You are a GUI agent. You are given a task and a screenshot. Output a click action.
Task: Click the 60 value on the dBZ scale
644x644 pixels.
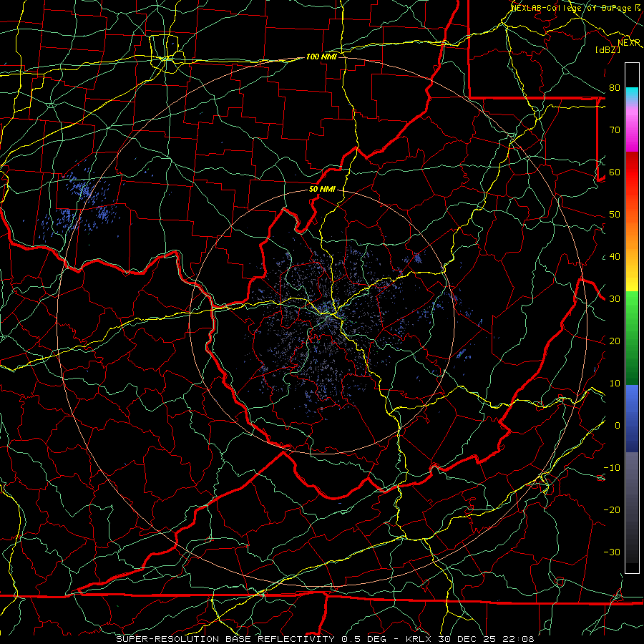tap(615, 172)
